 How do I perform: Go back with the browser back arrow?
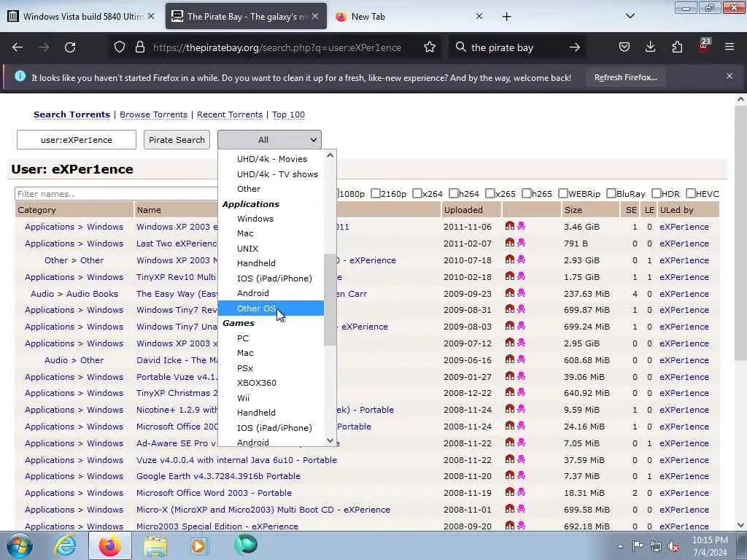18,47
